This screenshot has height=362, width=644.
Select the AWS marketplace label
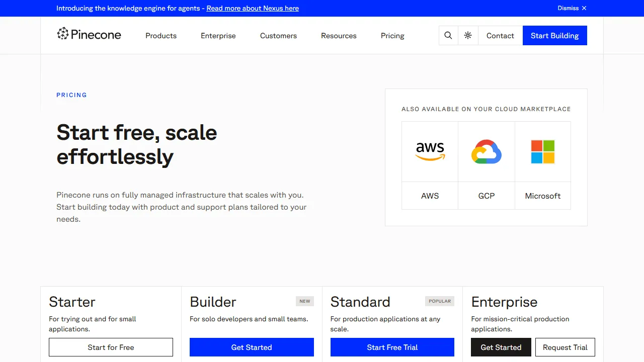click(x=430, y=196)
